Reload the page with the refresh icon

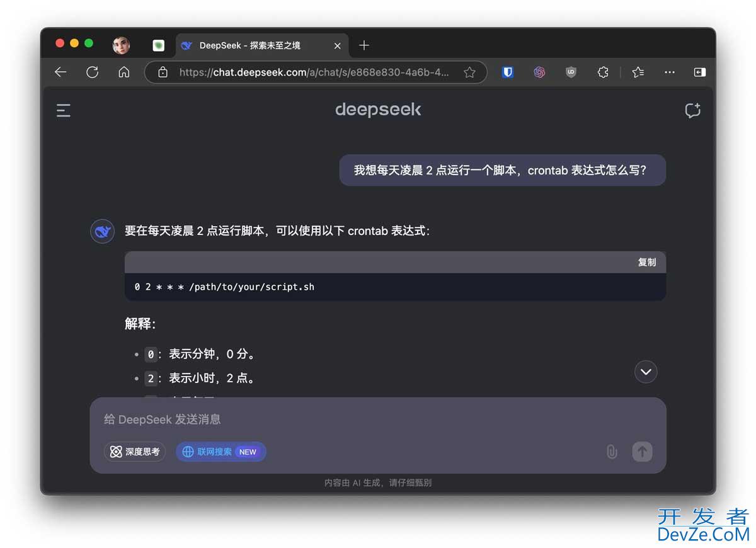(92, 72)
